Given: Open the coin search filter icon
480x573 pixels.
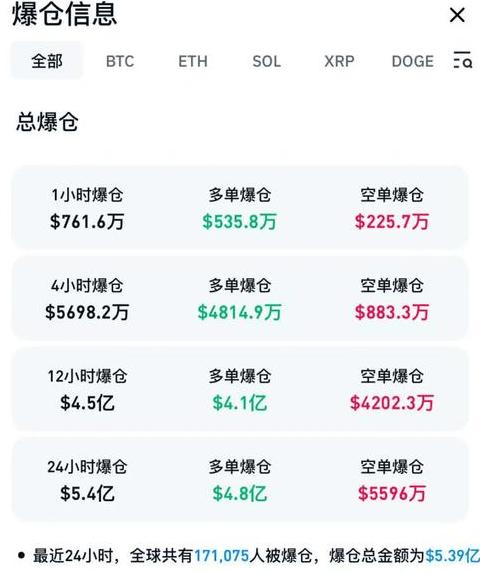Looking at the screenshot, I should pos(462,60).
